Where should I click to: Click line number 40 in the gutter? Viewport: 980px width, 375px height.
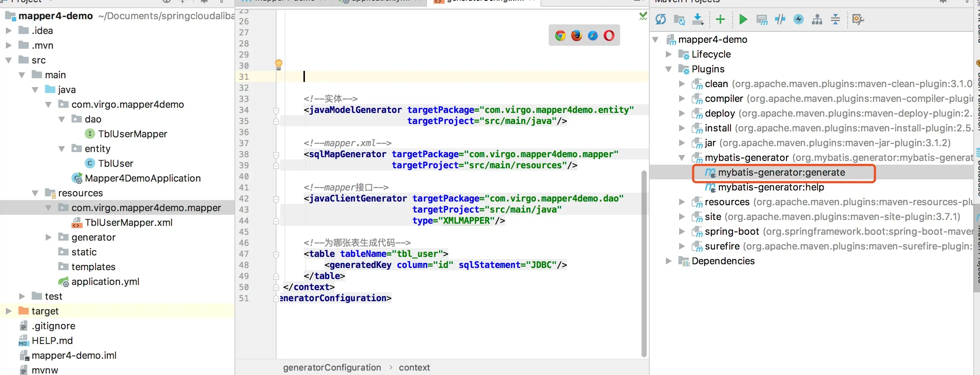coord(244,176)
